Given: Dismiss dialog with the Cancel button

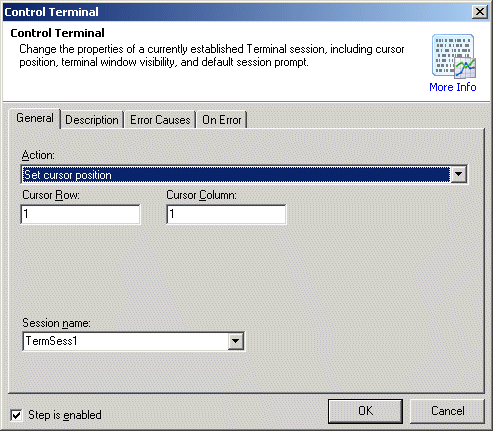Looking at the screenshot, I should (x=447, y=411).
